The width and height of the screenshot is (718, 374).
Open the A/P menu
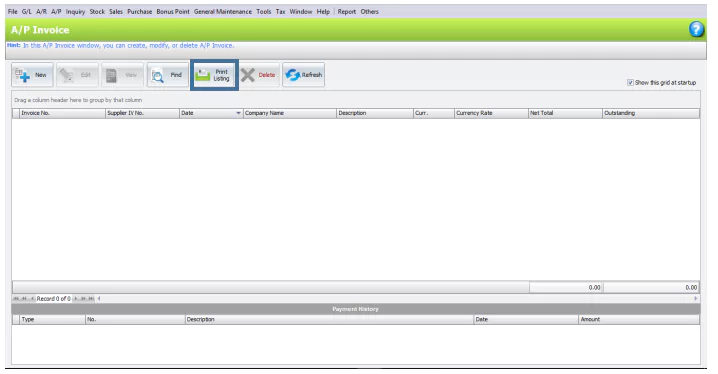pos(56,11)
